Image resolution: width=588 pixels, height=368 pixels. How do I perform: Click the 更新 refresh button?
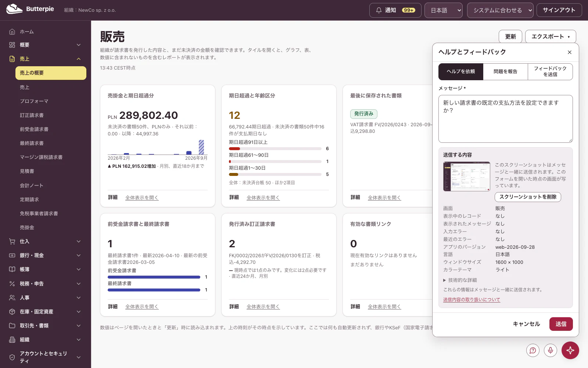pos(510,36)
